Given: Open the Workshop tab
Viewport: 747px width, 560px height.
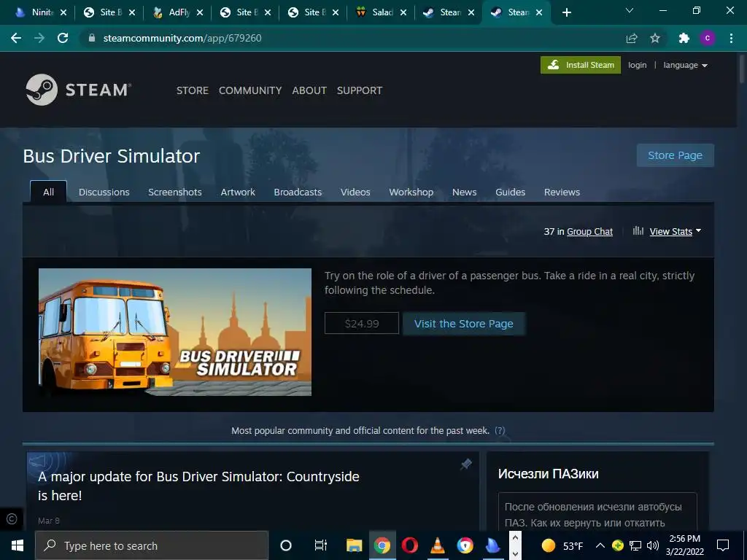Looking at the screenshot, I should 411,192.
